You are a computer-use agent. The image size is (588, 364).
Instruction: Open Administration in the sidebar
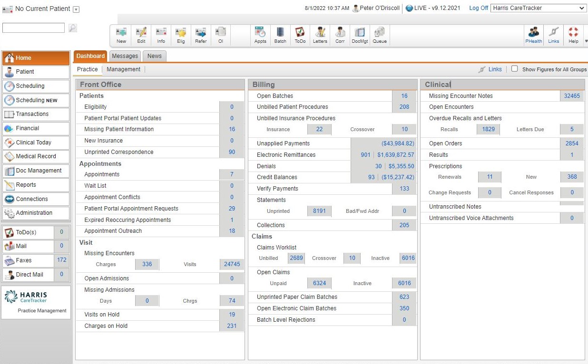36,213
